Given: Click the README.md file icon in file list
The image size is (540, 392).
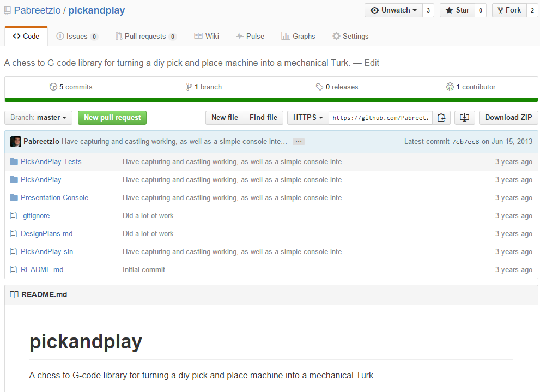Looking at the screenshot, I should 14,269.
